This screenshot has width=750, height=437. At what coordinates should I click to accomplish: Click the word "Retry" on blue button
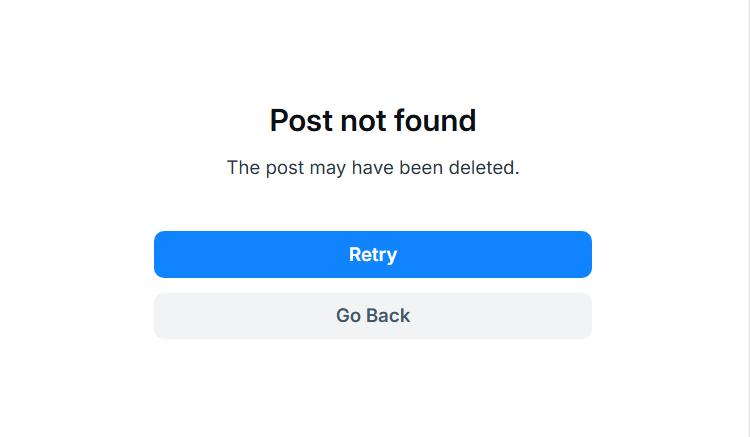(x=373, y=255)
